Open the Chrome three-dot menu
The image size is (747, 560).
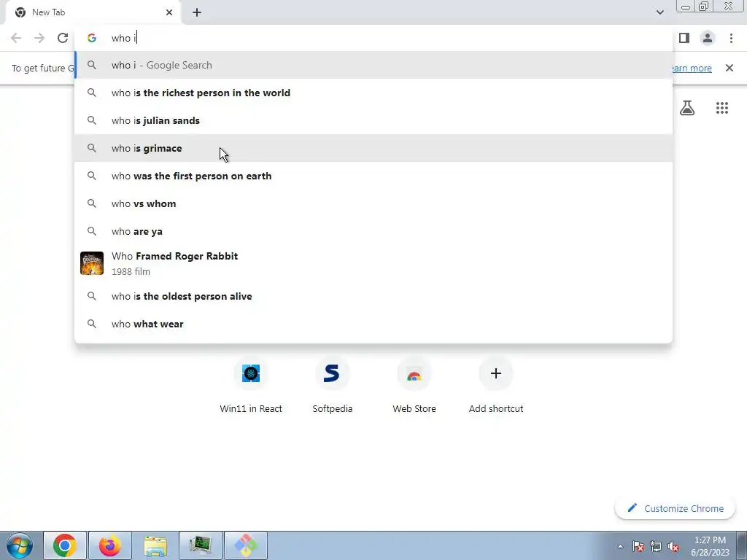pyautogui.click(x=731, y=38)
